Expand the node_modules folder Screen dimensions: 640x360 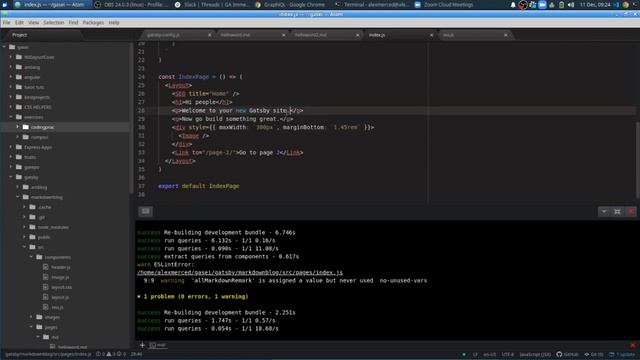pyautogui.click(x=24, y=227)
